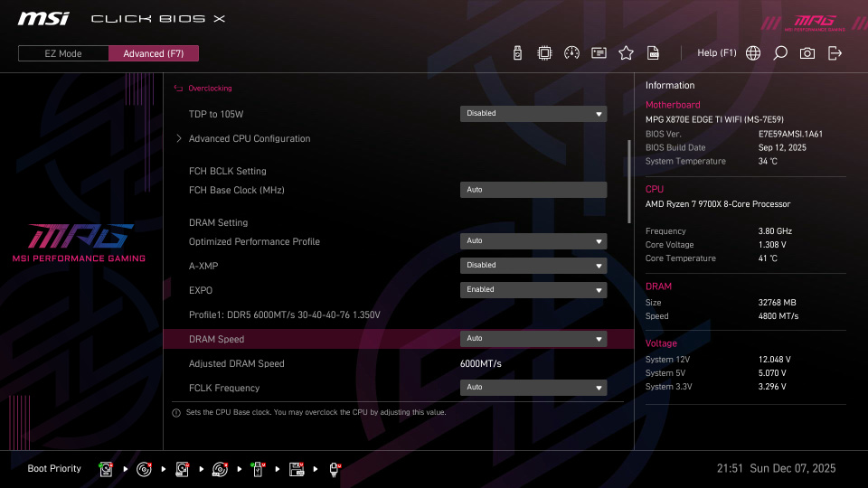Open the FCLK Frequency dropdown
The width and height of the screenshot is (868, 488).
pyautogui.click(x=533, y=388)
